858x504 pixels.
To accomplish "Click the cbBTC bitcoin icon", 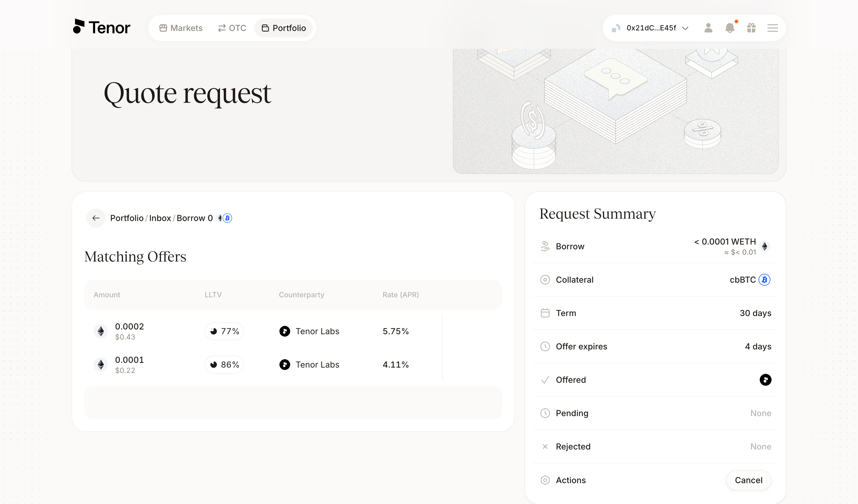I will (764, 280).
